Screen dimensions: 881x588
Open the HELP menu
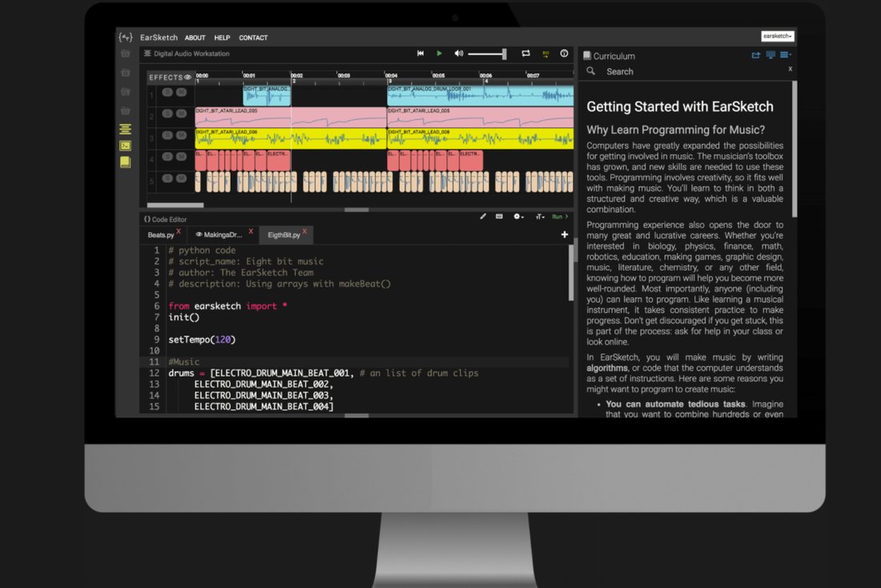pos(222,38)
